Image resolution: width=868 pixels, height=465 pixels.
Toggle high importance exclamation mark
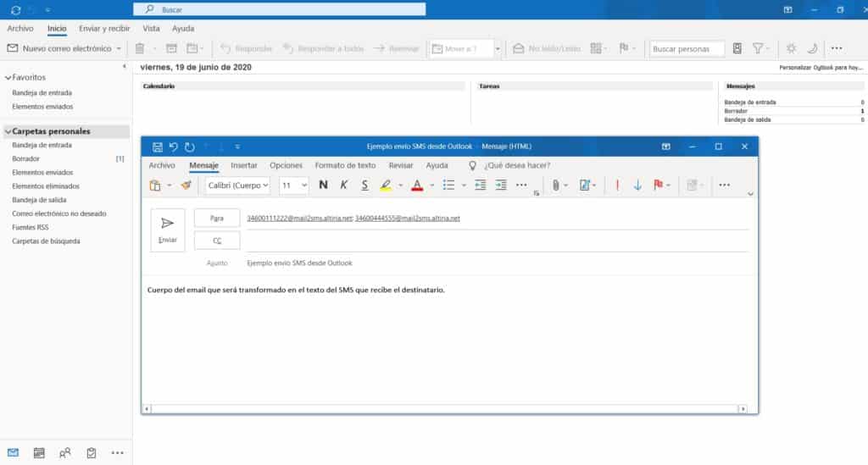click(617, 185)
